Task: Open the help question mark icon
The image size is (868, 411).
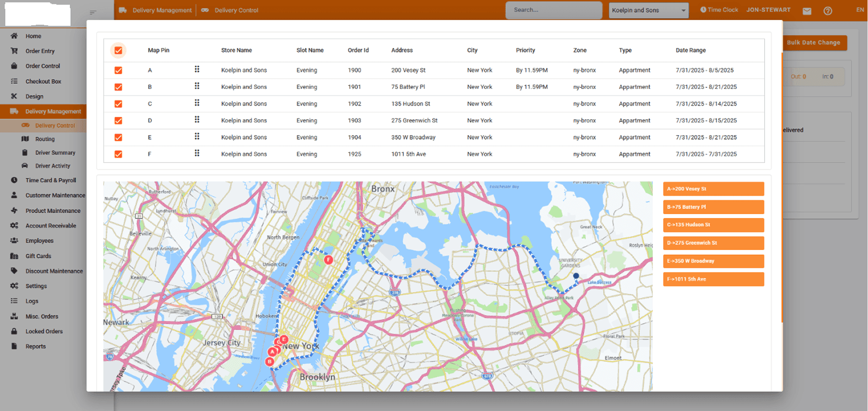Action: pos(827,11)
